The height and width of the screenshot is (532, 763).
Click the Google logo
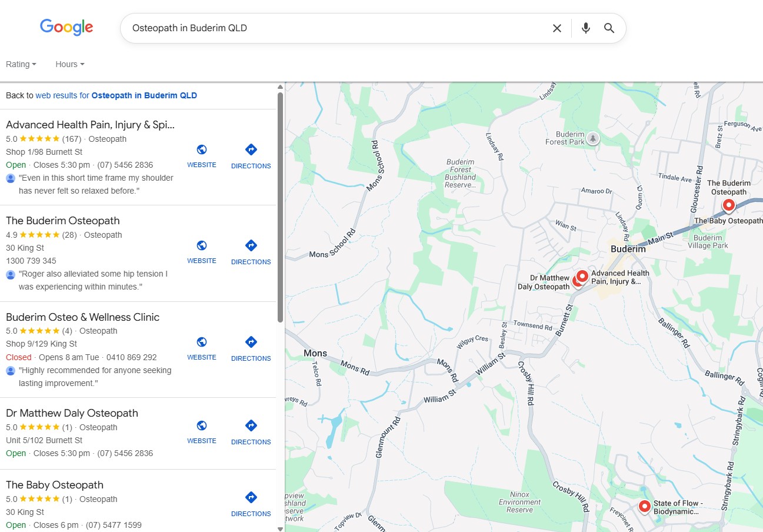point(66,27)
